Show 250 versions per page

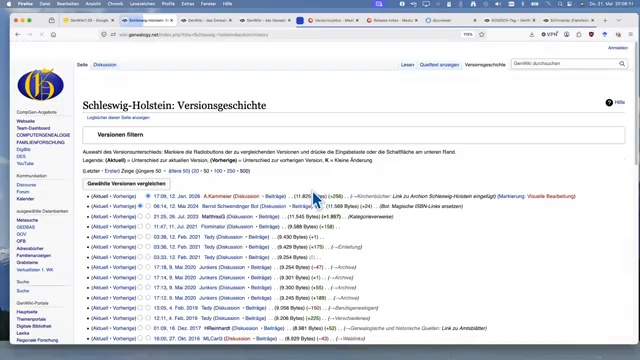(231, 171)
